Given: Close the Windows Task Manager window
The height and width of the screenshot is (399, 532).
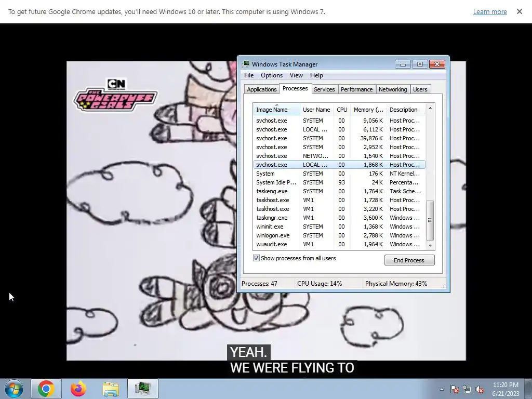Looking at the screenshot, I should 437,64.
